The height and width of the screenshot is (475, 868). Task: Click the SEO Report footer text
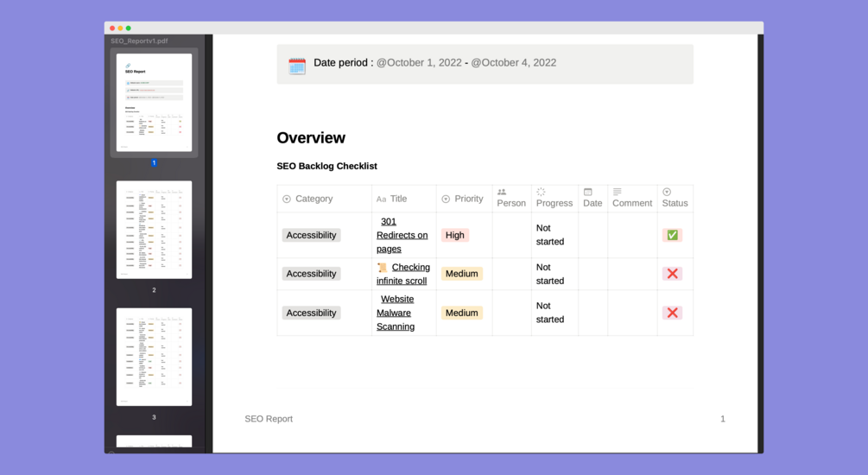[269, 419]
